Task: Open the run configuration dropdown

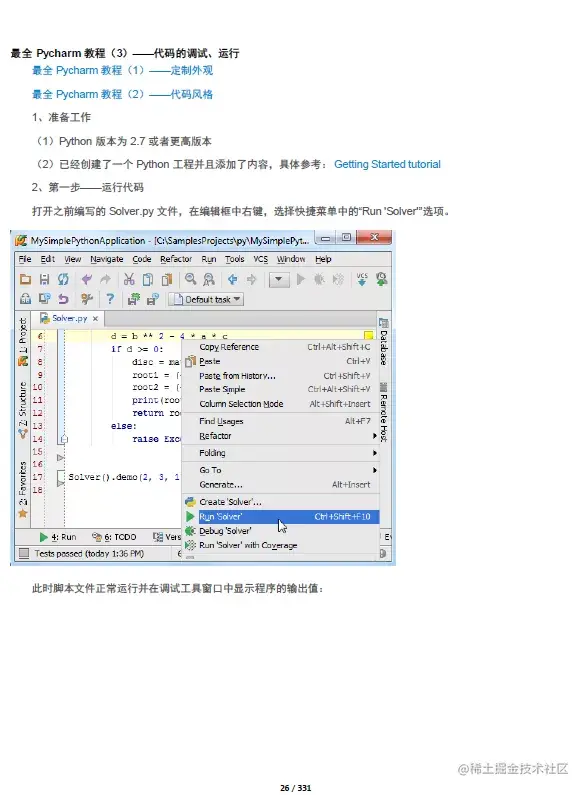Action: pyautogui.click(x=279, y=279)
